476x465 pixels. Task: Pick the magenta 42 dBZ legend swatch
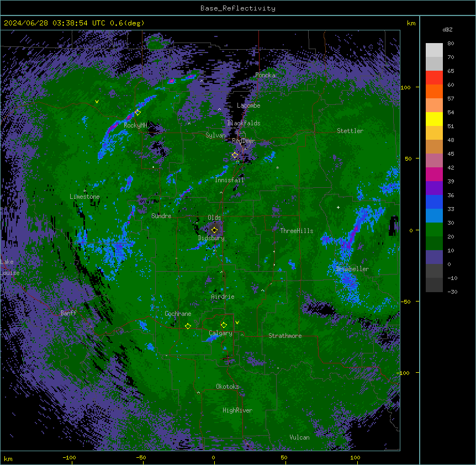(x=434, y=174)
